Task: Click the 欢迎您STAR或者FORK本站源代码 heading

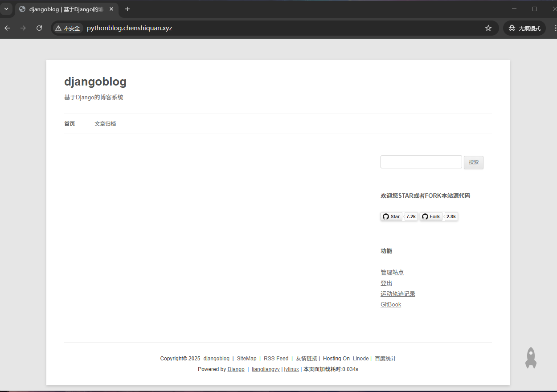Action: 425,196
